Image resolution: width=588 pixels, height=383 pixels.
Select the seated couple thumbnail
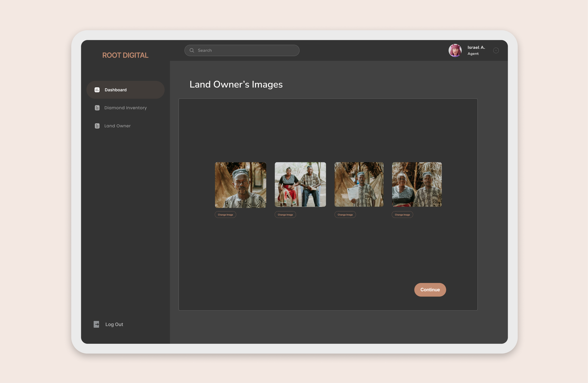coord(300,184)
